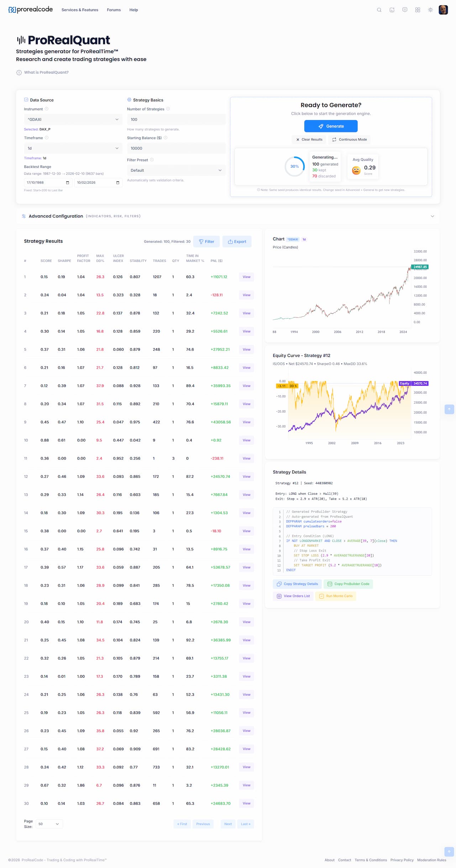View strategy row 29 with PNL +2345.39

tap(246, 785)
